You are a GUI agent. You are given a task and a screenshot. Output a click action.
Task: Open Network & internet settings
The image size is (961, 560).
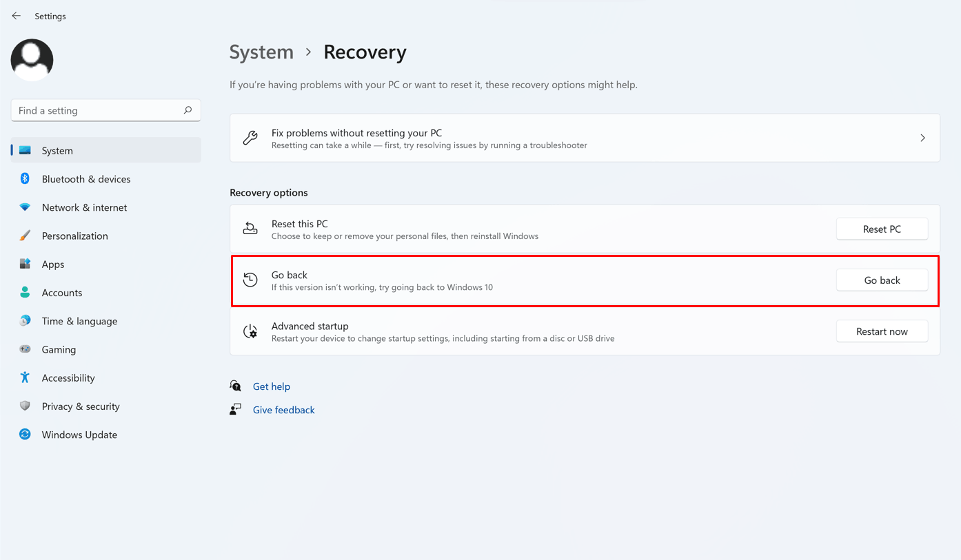[106, 207]
